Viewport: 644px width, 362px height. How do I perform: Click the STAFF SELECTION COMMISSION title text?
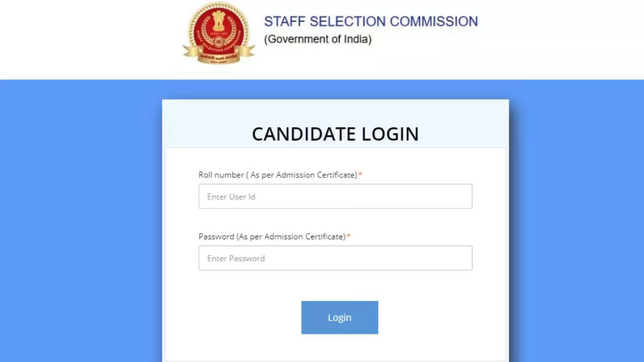click(371, 22)
